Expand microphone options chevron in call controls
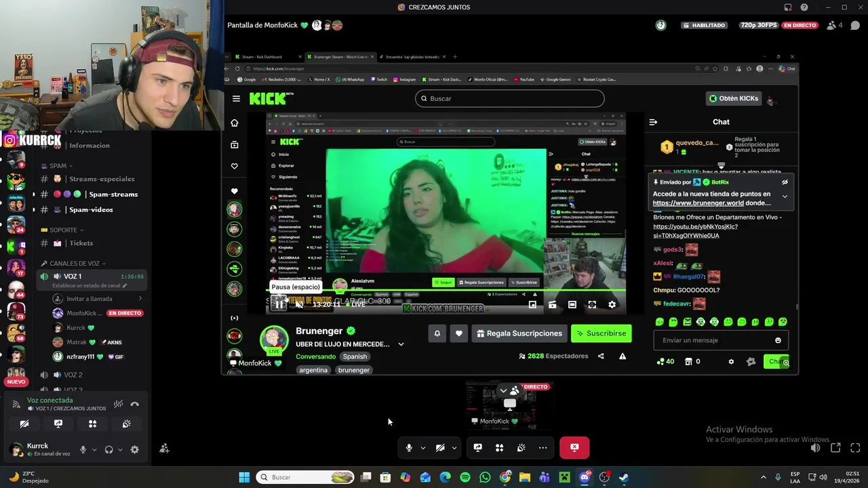The width and height of the screenshot is (868, 488). (423, 447)
